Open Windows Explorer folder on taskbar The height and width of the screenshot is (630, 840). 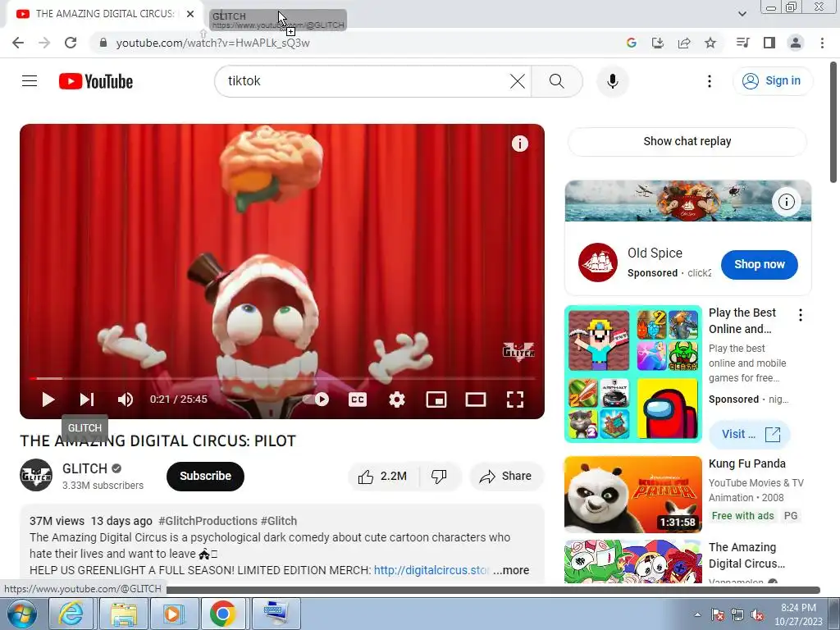pyautogui.click(x=124, y=614)
